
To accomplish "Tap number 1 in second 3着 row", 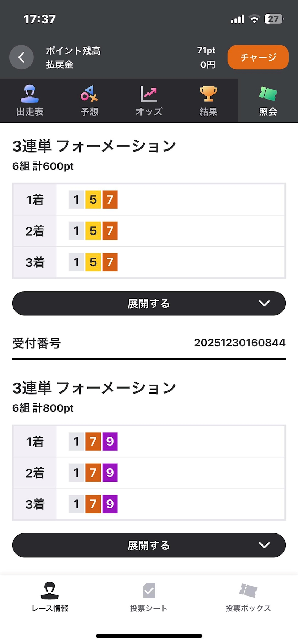I will pyautogui.click(x=76, y=504).
